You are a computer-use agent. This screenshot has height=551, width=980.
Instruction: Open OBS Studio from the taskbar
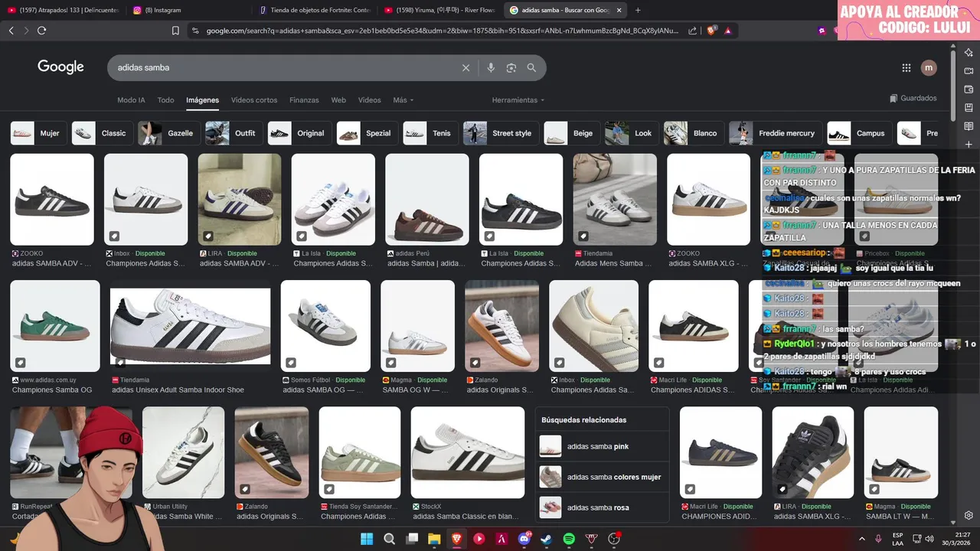[614, 539]
